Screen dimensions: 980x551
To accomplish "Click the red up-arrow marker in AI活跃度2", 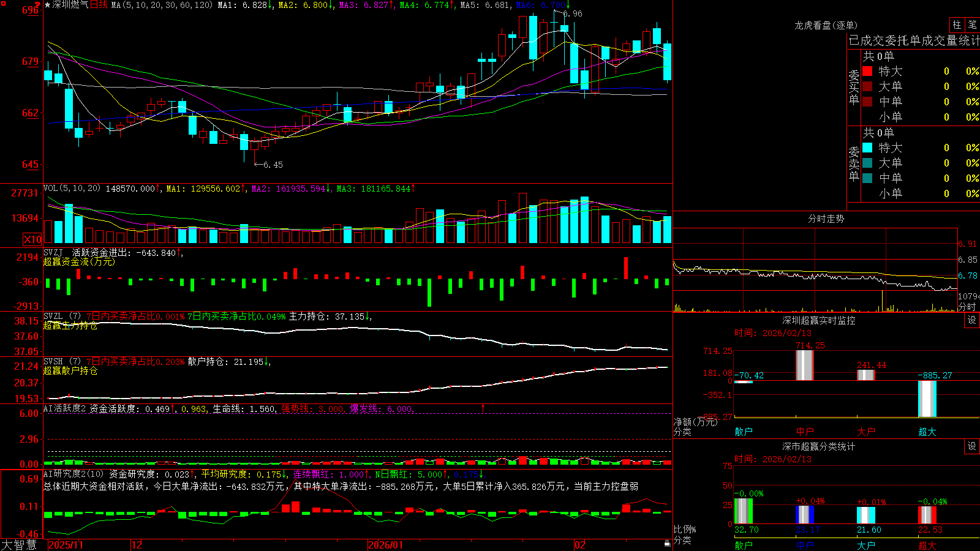I will pos(483,408).
